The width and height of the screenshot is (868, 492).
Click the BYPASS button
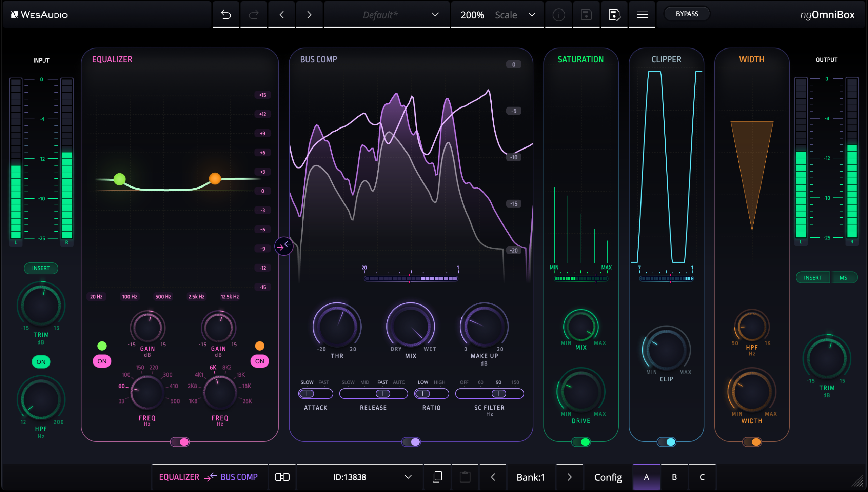[687, 14]
